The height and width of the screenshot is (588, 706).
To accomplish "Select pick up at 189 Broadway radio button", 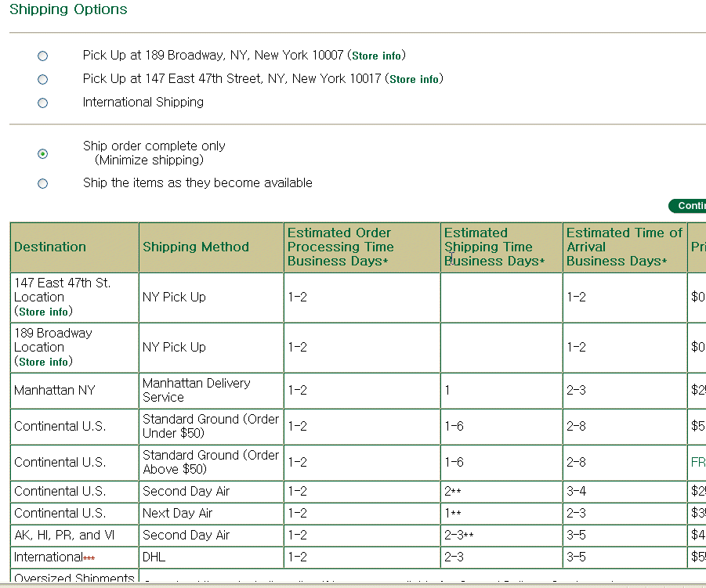I will tap(43, 56).
